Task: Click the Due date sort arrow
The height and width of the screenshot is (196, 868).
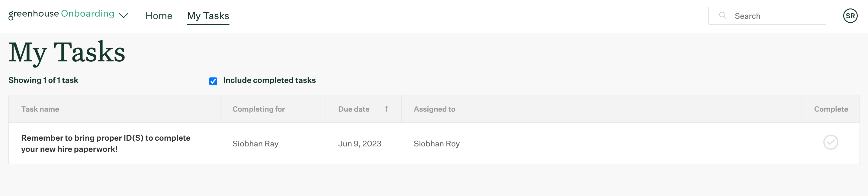Action: (x=386, y=109)
